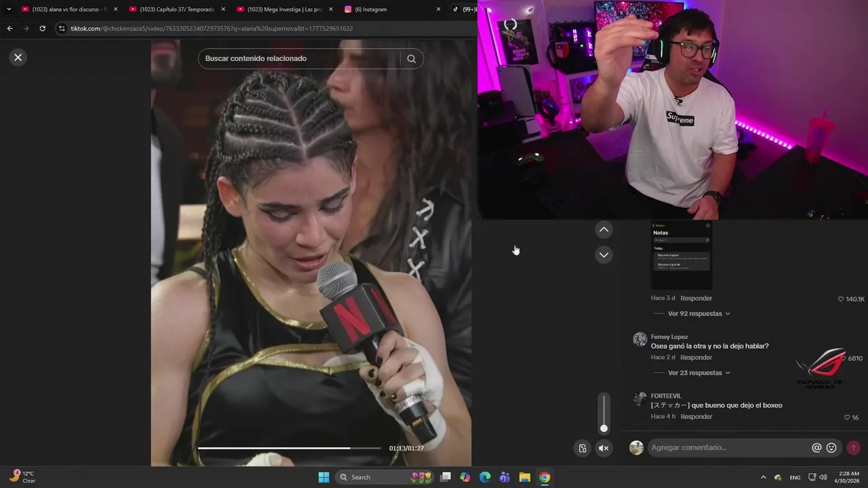Click the red send comment arrow button
Viewport: 868px width, 488px height.
pos(853,447)
